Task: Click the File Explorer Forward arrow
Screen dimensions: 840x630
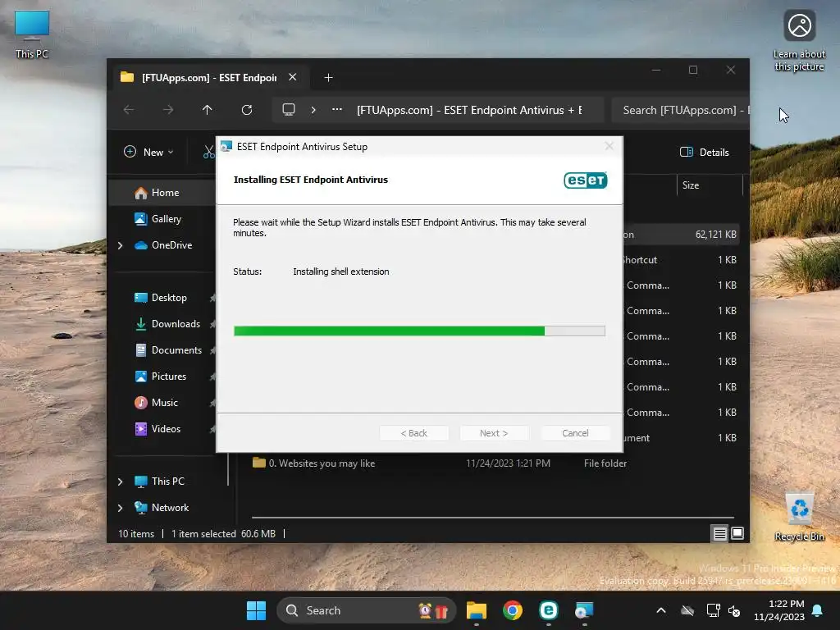Action: (168, 110)
